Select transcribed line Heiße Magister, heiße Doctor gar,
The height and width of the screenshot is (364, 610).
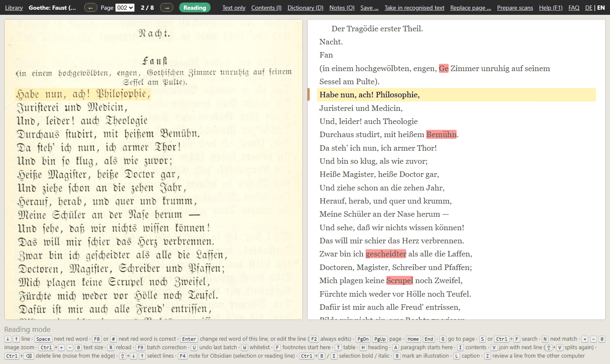[x=379, y=174]
